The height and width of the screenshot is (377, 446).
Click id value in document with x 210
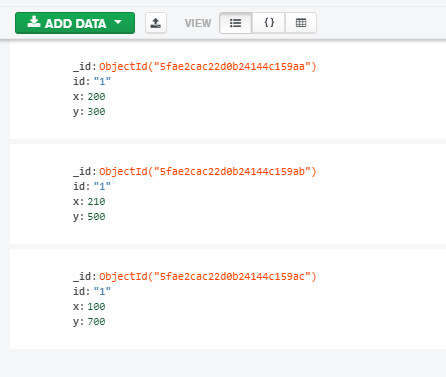(102, 187)
